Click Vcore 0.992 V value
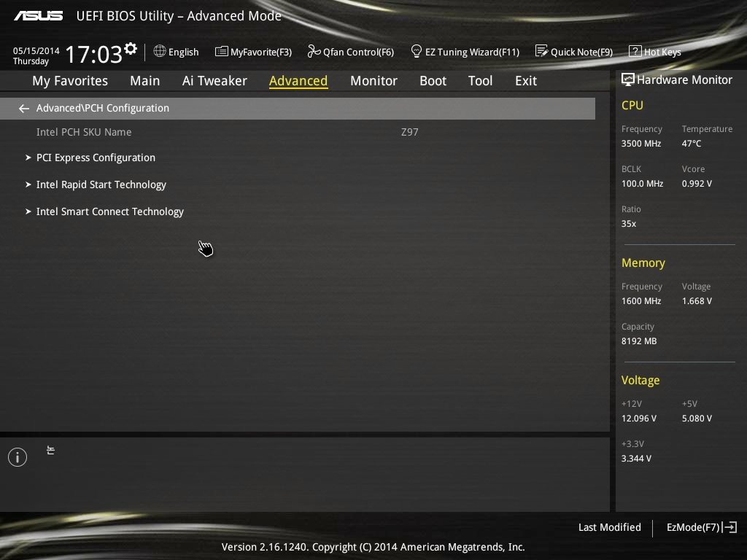This screenshot has height=560, width=747. click(697, 183)
